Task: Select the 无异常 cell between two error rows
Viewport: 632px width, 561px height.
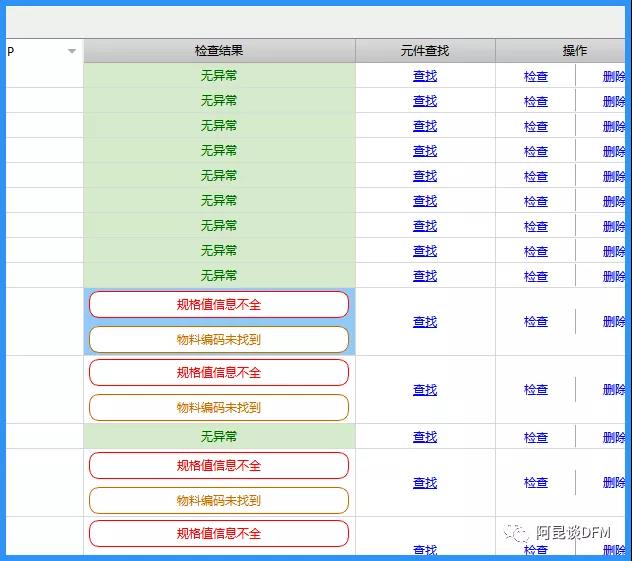Action: [x=219, y=436]
